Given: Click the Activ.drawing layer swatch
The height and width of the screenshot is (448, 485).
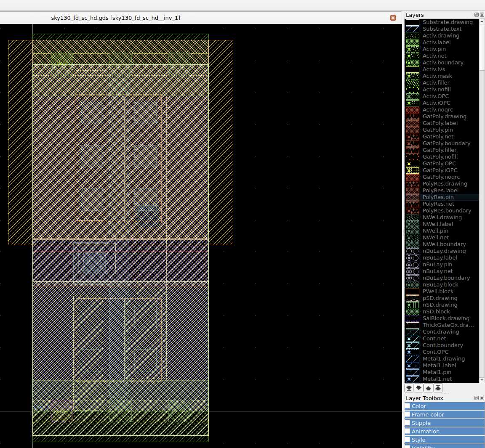Looking at the screenshot, I should 413,36.
